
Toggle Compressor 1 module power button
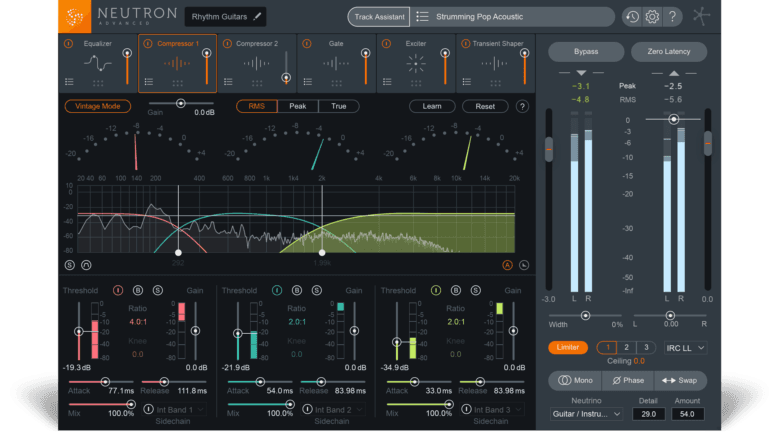pos(148,44)
